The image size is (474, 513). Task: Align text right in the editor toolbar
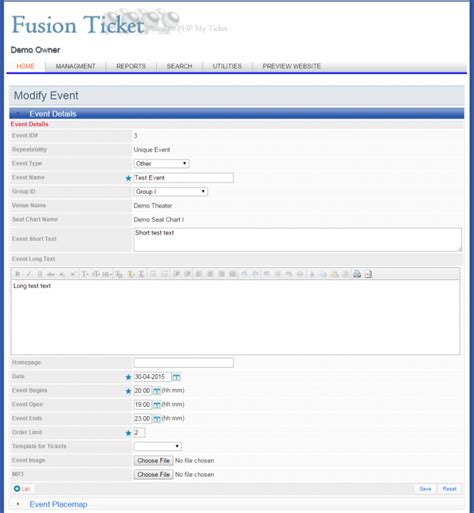tap(221, 274)
